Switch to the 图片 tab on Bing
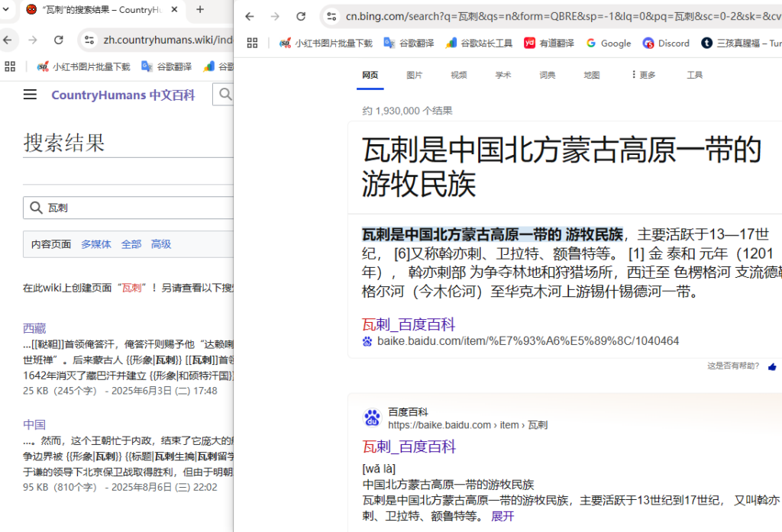The image size is (782, 532). point(415,74)
